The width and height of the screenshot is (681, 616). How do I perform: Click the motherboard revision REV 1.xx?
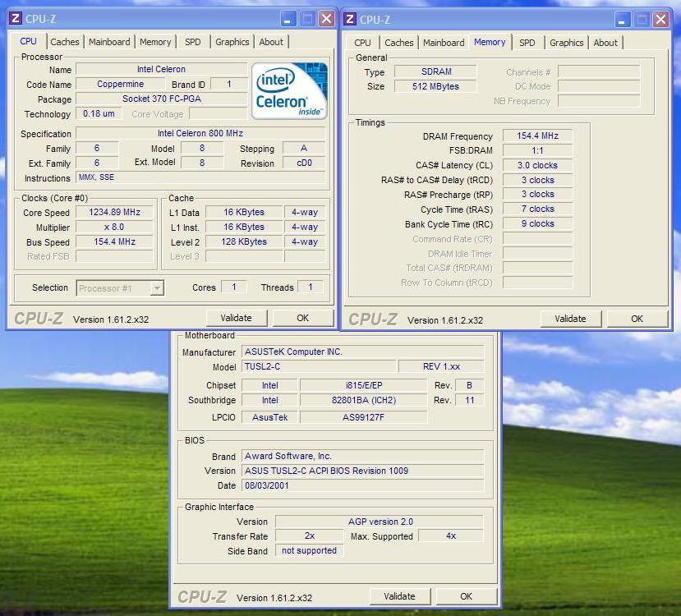click(441, 366)
